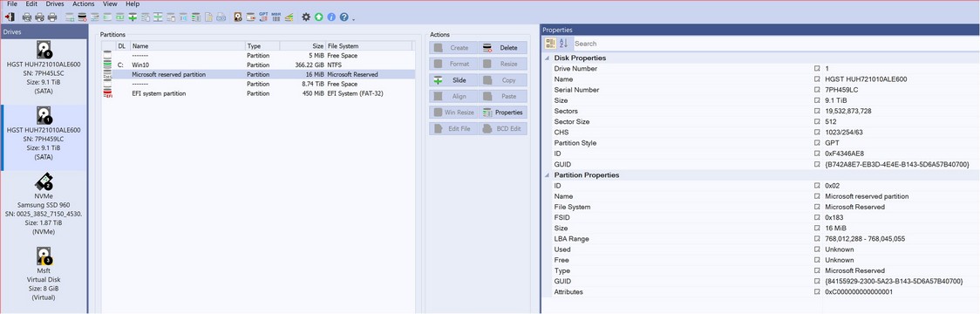Open the small toolbar overflow arrow
The image size is (980, 314).
point(353,19)
